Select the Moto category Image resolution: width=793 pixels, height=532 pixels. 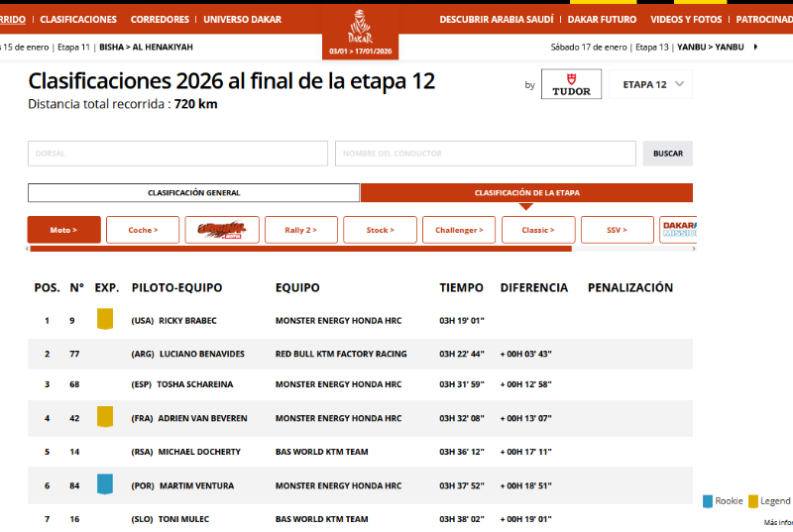(64, 230)
